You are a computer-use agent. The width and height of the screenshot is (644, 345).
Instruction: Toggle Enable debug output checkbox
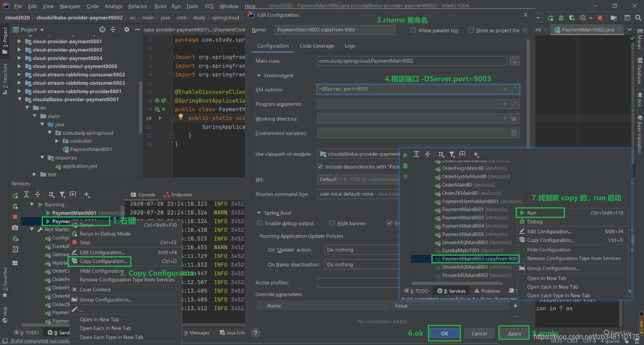click(x=259, y=223)
